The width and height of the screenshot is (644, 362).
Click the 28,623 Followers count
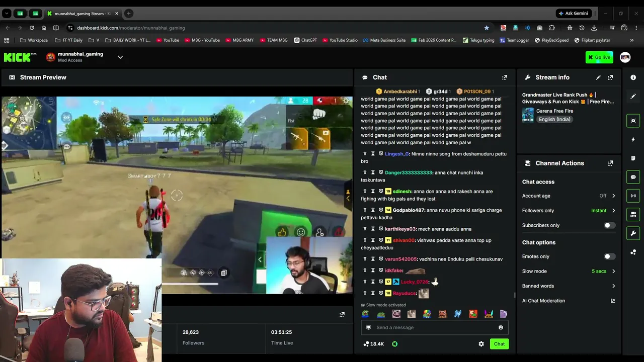[x=191, y=332]
